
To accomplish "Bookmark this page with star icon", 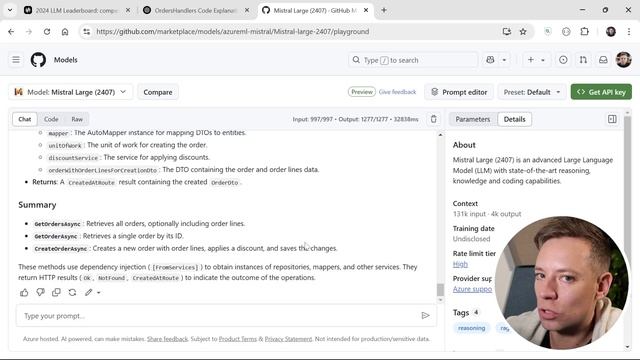I will [x=523, y=32].
